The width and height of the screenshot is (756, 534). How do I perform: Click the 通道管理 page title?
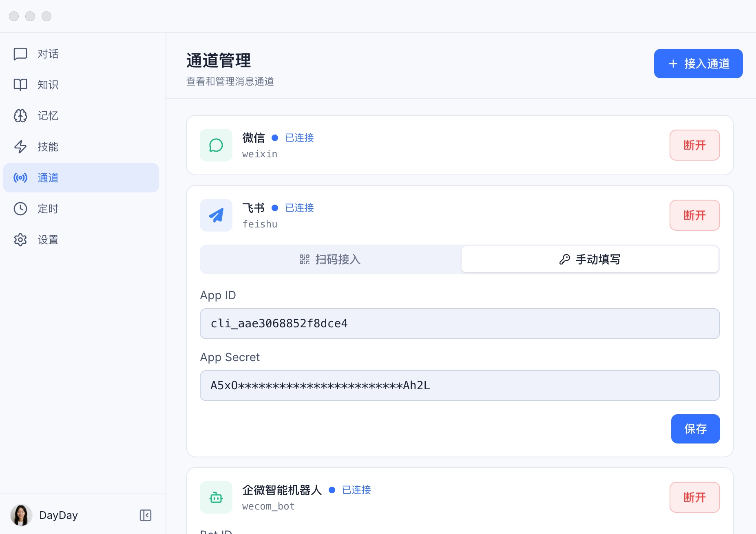219,60
